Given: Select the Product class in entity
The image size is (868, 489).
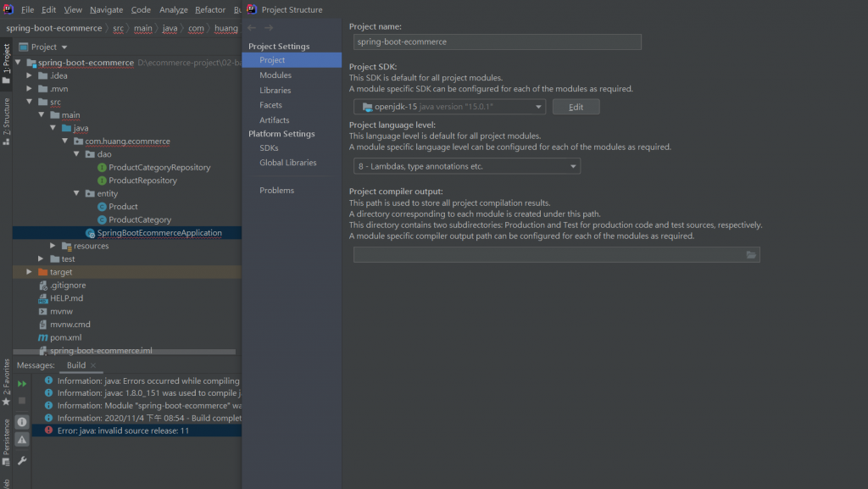Looking at the screenshot, I should [x=123, y=206].
